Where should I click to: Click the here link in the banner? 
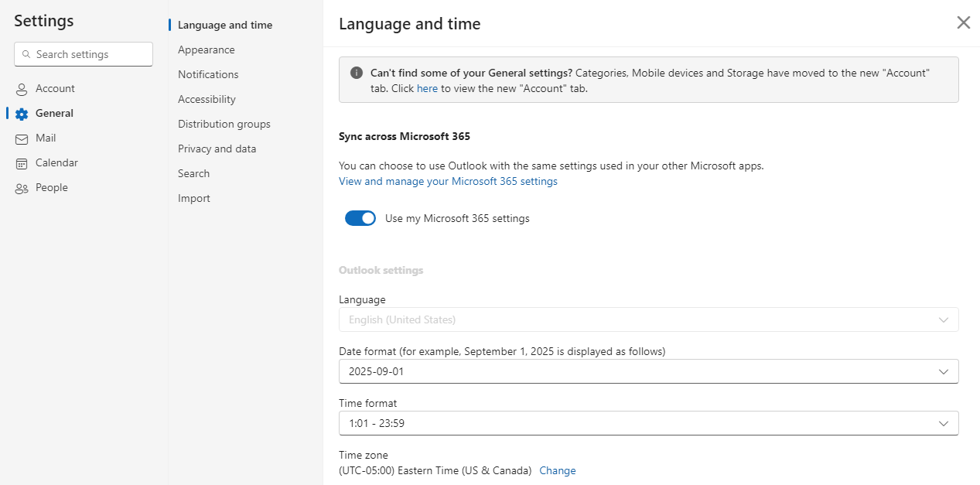pyautogui.click(x=427, y=88)
